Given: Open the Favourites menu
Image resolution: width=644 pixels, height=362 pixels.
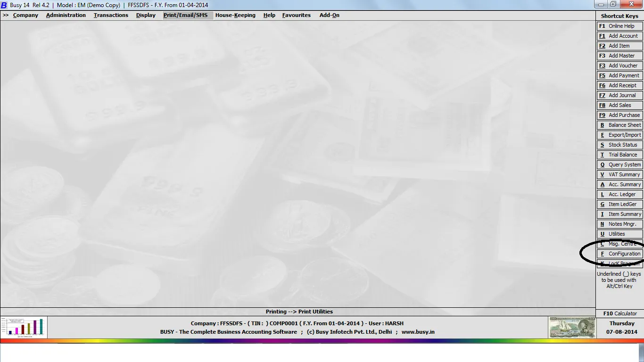Looking at the screenshot, I should (297, 15).
